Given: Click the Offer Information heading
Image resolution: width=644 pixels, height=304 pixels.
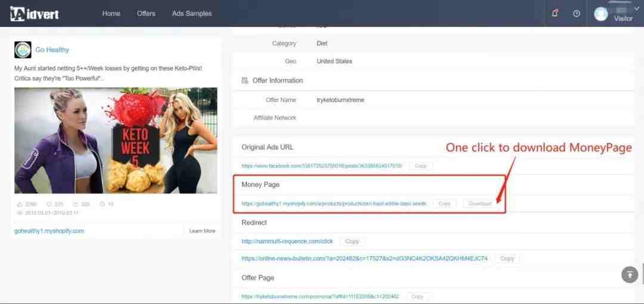Looking at the screenshot, I should click(x=278, y=81).
